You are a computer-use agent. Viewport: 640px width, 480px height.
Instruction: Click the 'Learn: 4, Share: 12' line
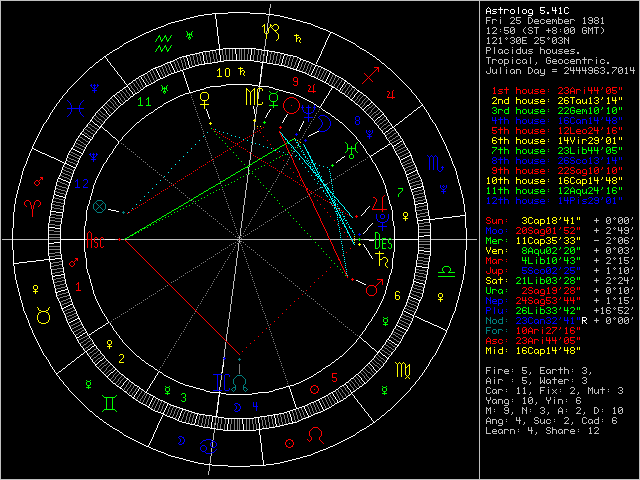[542, 431]
